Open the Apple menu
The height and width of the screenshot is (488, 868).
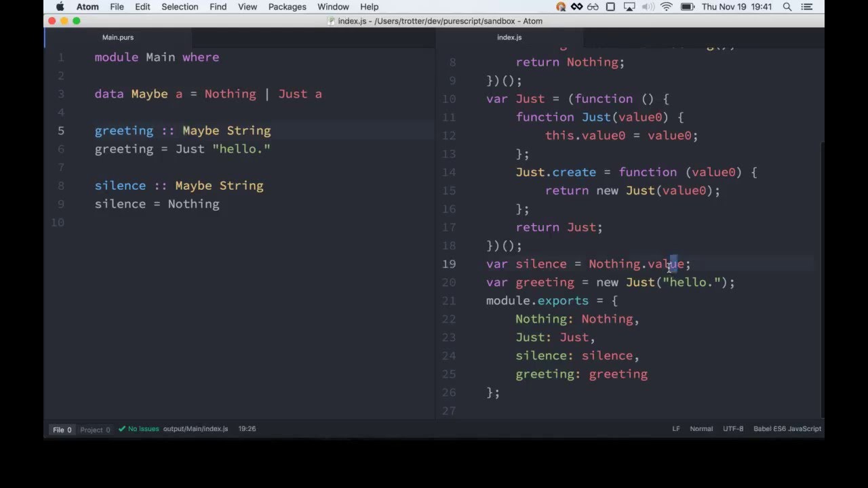(60, 7)
